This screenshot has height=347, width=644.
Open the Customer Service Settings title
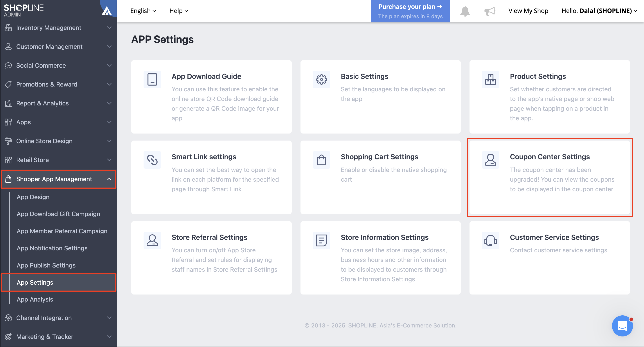coord(554,237)
